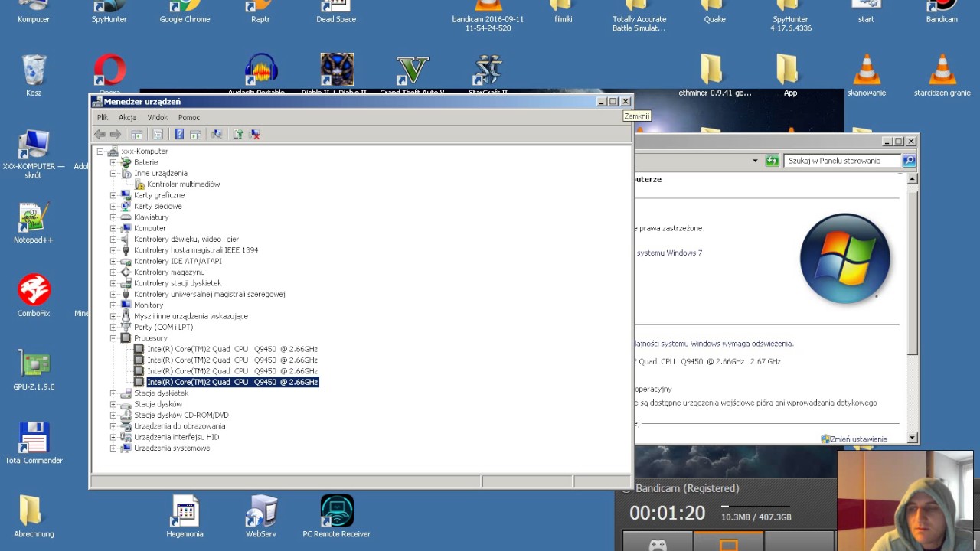Launch PC Remote Receiver desktop icon
980x551 pixels.
336,517
